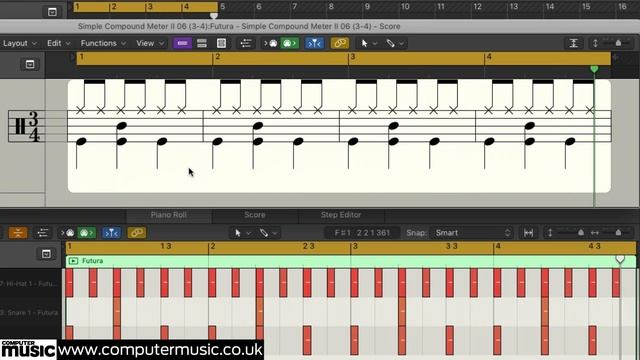This screenshot has height=360, width=640.
Task: Click vertical auto zoom icon in Score window
Action: point(573,43)
